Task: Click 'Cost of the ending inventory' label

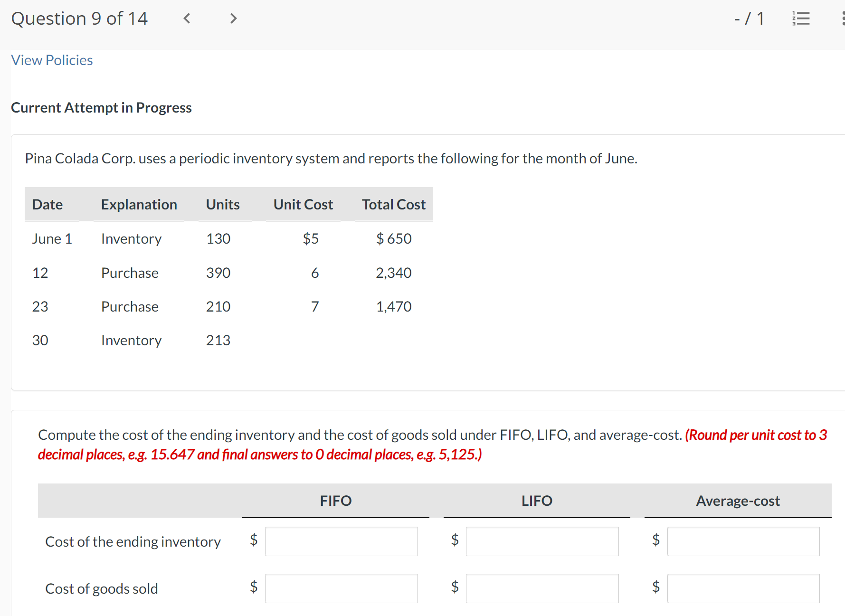Action: tap(133, 541)
